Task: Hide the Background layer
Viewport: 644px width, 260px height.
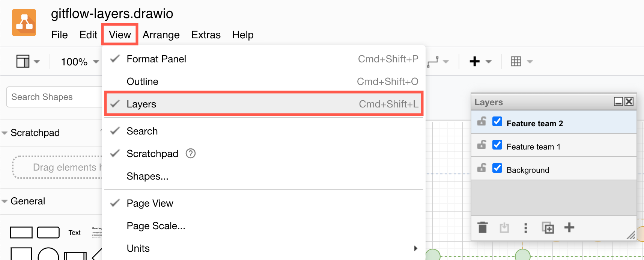Action: click(x=497, y=168)
